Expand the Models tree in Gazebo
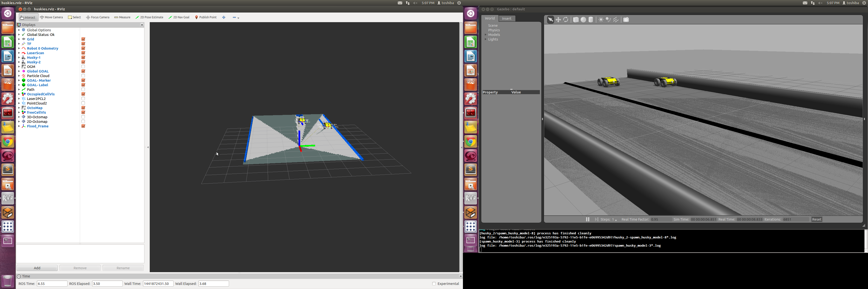 pyautogui.click(x=486, y=35)
